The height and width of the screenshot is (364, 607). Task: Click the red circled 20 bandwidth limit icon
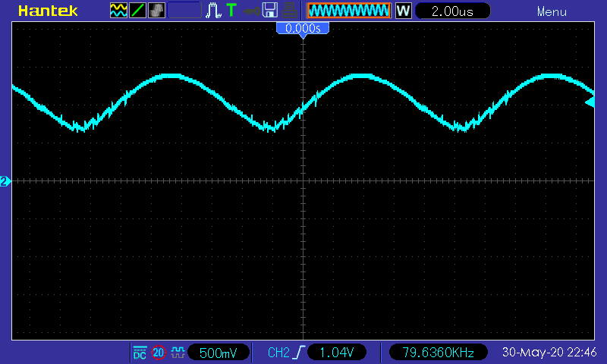click(x=159, y=353)
